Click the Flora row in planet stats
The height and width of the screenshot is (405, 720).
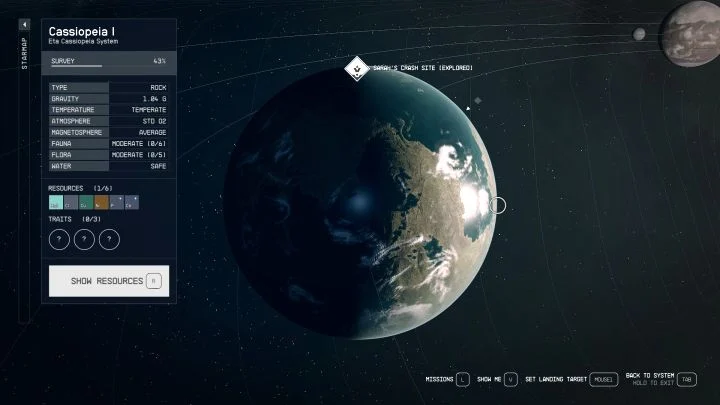108,154
